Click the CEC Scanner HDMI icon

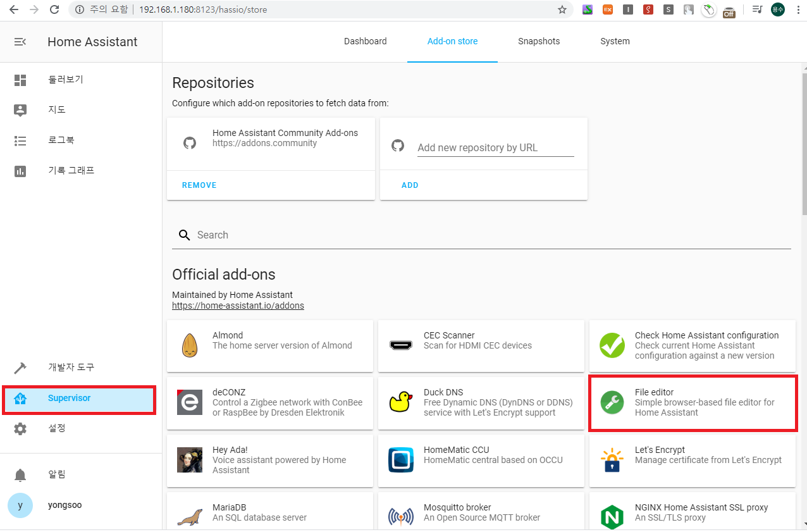[x=401, y=345]
